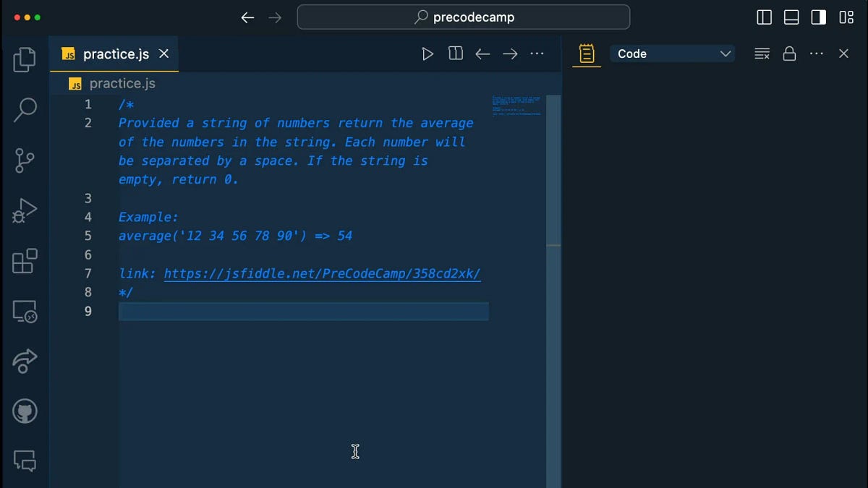Viewport: 868px width, 488px height.
Task: Open the Code language dropdown
Action: [671, 53]
